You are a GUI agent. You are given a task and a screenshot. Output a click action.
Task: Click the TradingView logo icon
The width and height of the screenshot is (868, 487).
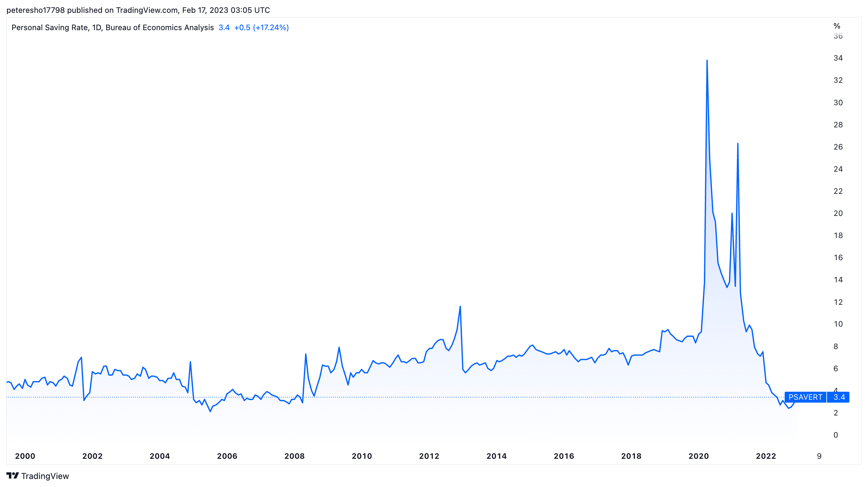pos(13,475)
